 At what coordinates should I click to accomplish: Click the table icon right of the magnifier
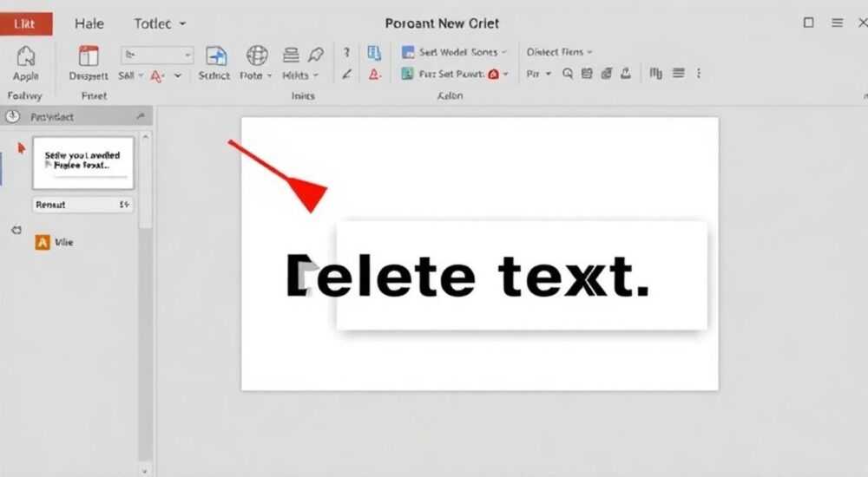tap(587, 73)
